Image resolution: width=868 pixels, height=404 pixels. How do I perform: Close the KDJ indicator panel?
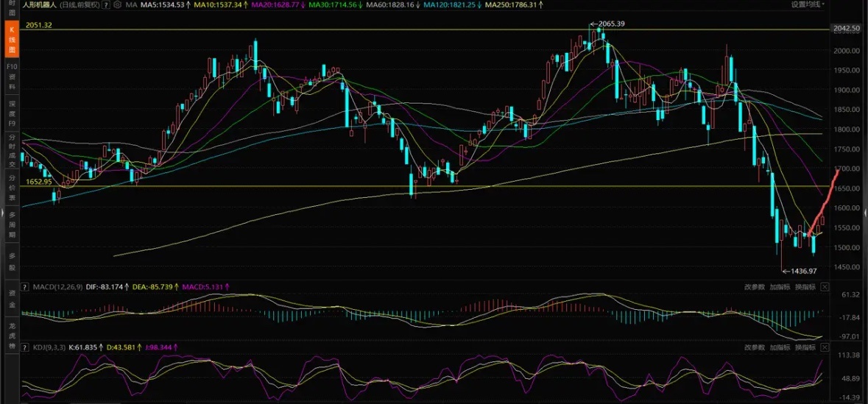pyautogui.click(x=825, y=347)
